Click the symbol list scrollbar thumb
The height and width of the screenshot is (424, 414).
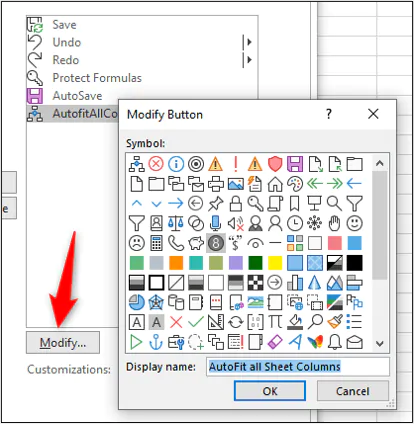tap(380, 225)
